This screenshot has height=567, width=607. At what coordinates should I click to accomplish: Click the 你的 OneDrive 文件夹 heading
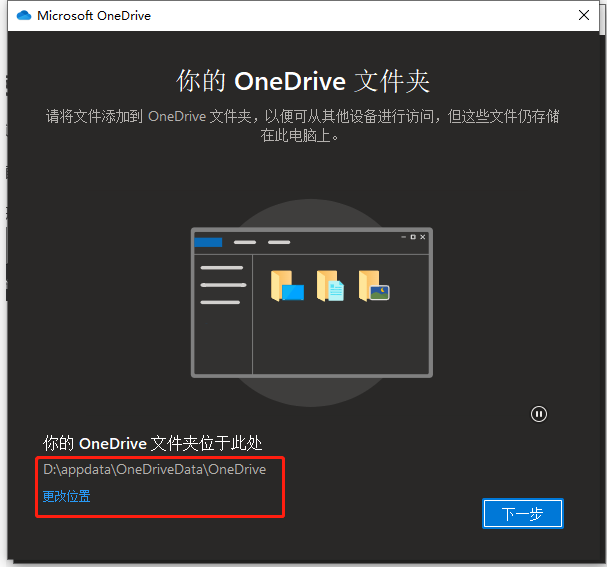coord(303,81)
